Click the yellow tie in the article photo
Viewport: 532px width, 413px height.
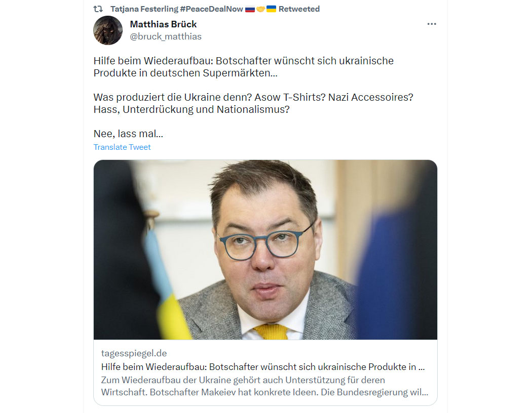[271, 332]
